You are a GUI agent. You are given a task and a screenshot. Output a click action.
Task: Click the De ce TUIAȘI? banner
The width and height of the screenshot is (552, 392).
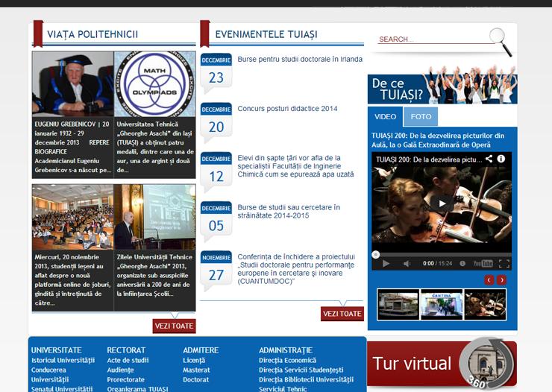pos(442,85)
